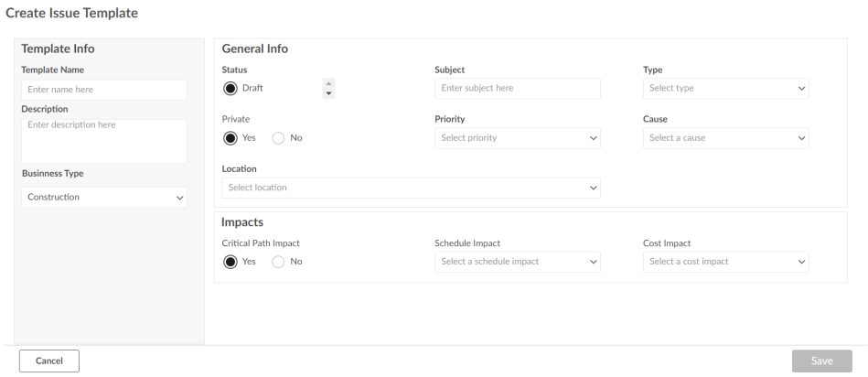This screenshot has height=377, width=868.
Task: Choose No for Critical Path Impact
Action: coord(278,262)
